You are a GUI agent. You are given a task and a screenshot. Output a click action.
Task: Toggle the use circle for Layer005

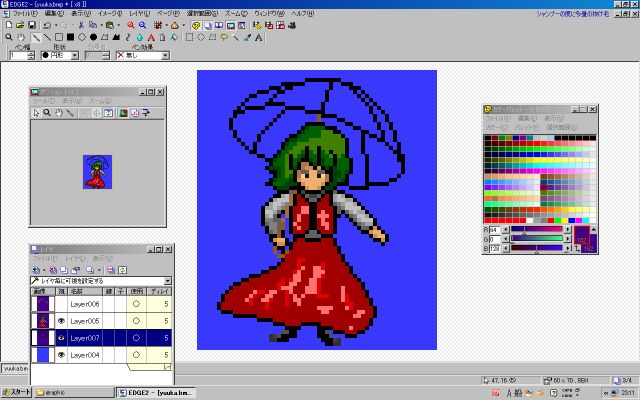[x=136, y=321]
